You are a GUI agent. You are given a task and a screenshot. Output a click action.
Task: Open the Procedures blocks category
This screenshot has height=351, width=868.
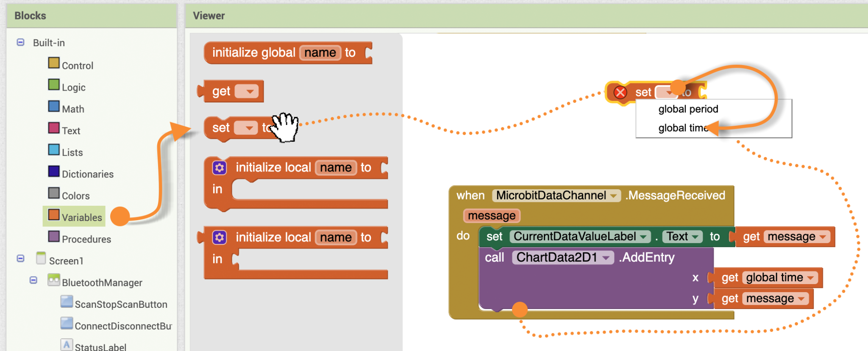pos(86,239)
